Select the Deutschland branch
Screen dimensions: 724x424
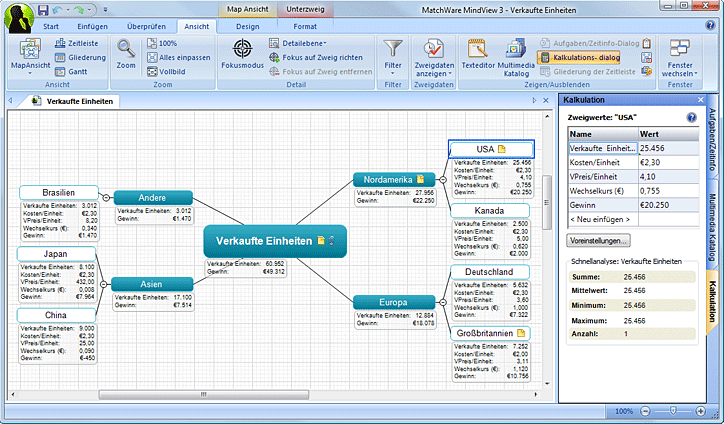point(489,272)
